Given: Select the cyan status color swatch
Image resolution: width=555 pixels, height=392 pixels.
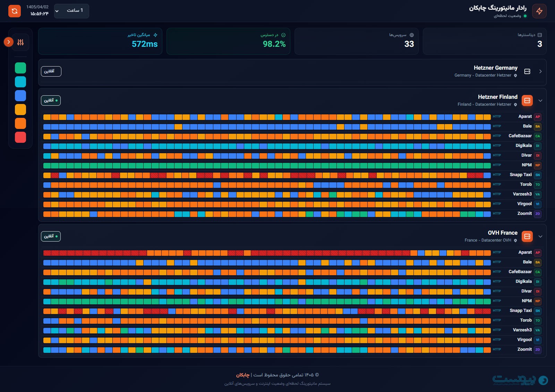Looking at the screenshot, I should click(20, 82).
